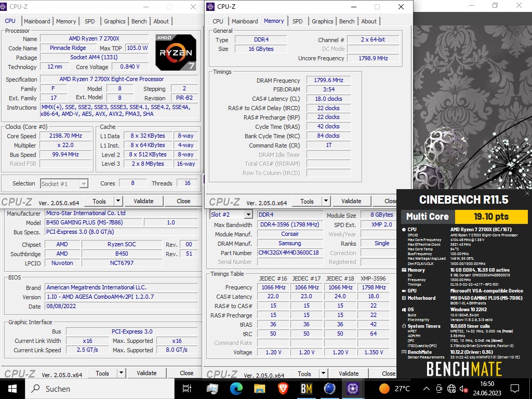Click the muted speaker volume tray icon
The image size is (532, 399).
[x=464, y=389]
